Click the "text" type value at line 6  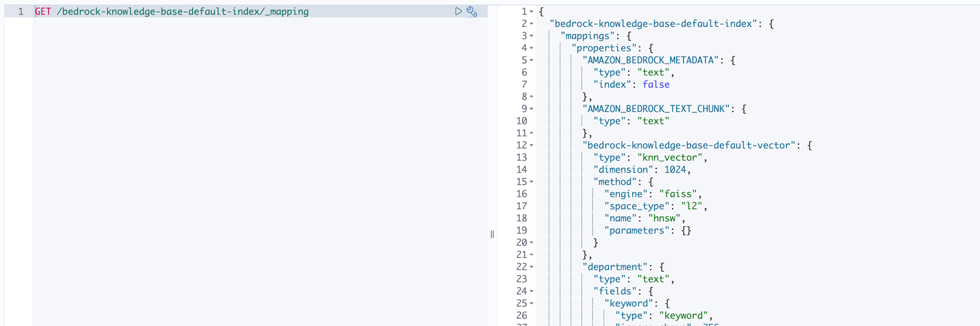pyautogui.click(x=654, y=72)
